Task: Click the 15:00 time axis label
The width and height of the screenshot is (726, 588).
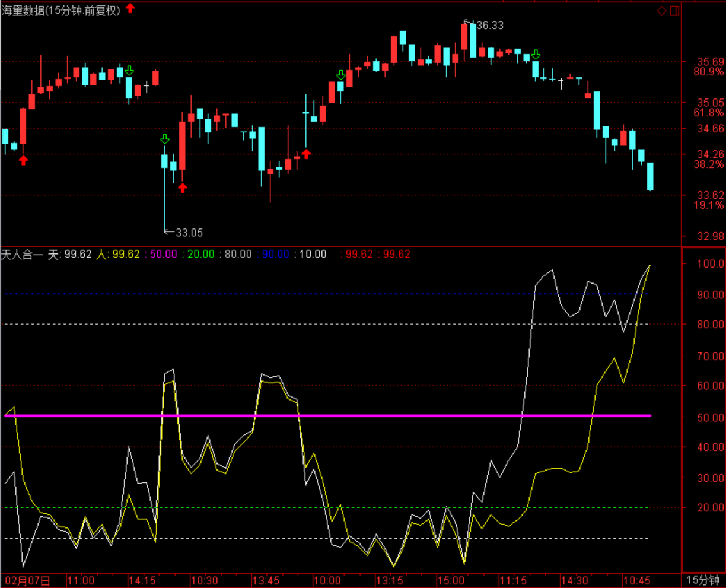Action: (x=451, y=580)
